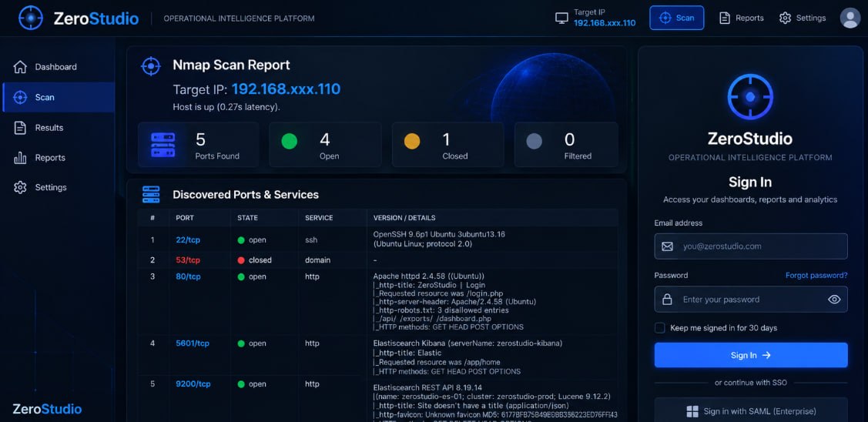Click the blue Sign In button
Image resolution: width=868 pixels, height=422 pixels.
(751, 355)
